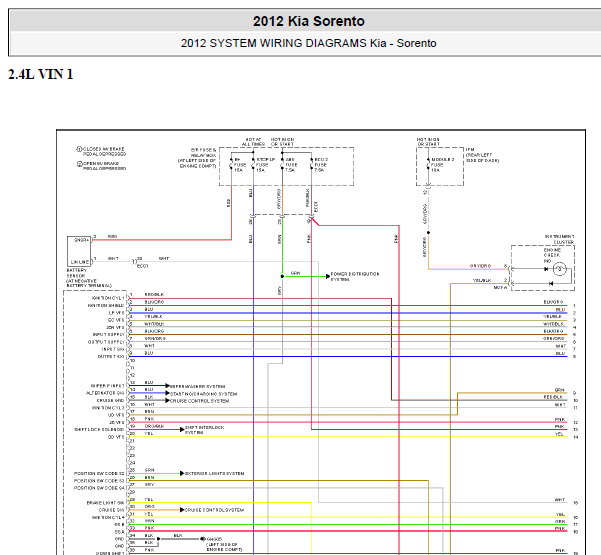Click the closed brake pedal legend note
This screenshot has width=601, height=555.
click(104, 152)
